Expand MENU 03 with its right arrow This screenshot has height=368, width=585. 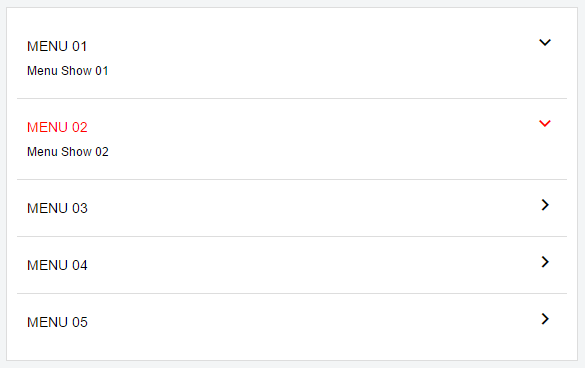click(545, 205)
